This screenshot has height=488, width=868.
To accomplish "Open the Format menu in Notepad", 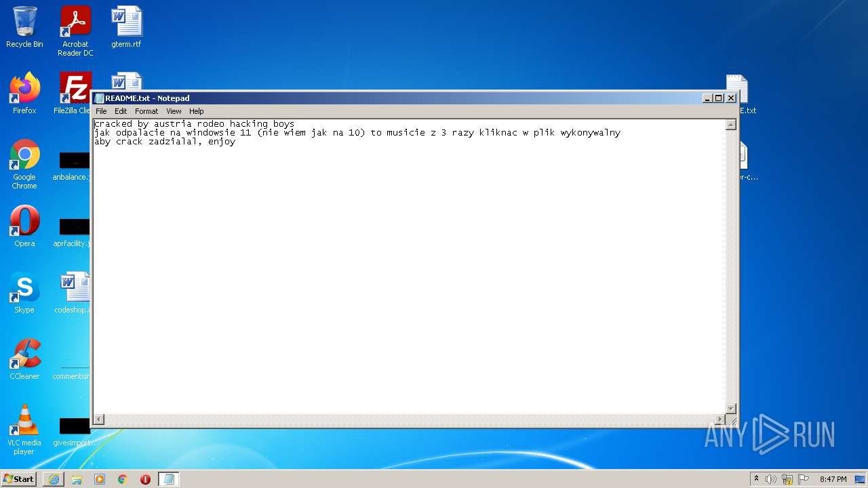I will click(146, 111).
